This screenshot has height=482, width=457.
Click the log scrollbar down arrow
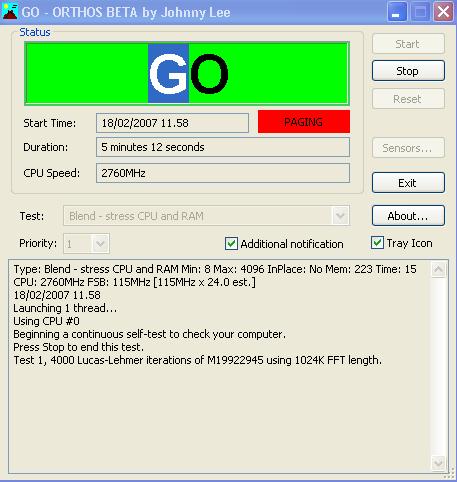coord(438,463)
